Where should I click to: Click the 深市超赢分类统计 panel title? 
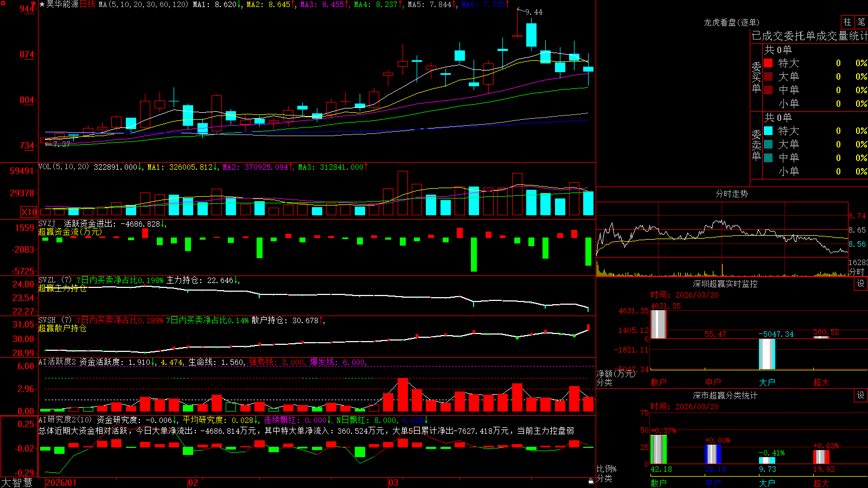coord(725,395)
